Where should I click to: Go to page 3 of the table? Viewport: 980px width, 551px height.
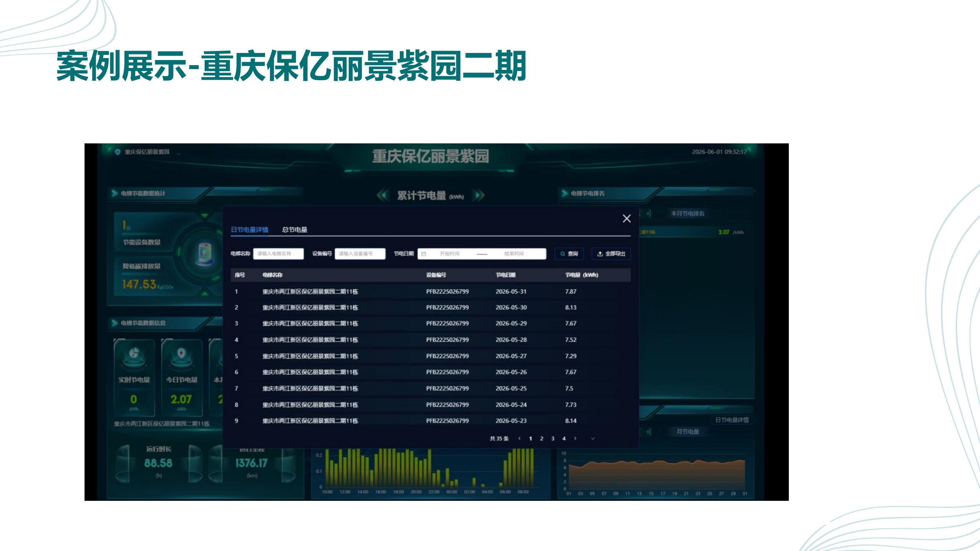pyautogui.click(x=553, y=438)
